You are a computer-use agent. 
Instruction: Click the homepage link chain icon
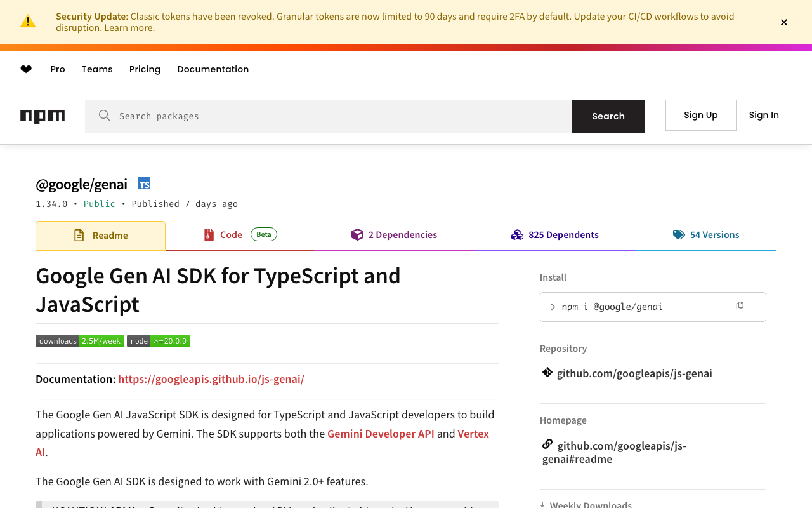click(x=547, y=444)
